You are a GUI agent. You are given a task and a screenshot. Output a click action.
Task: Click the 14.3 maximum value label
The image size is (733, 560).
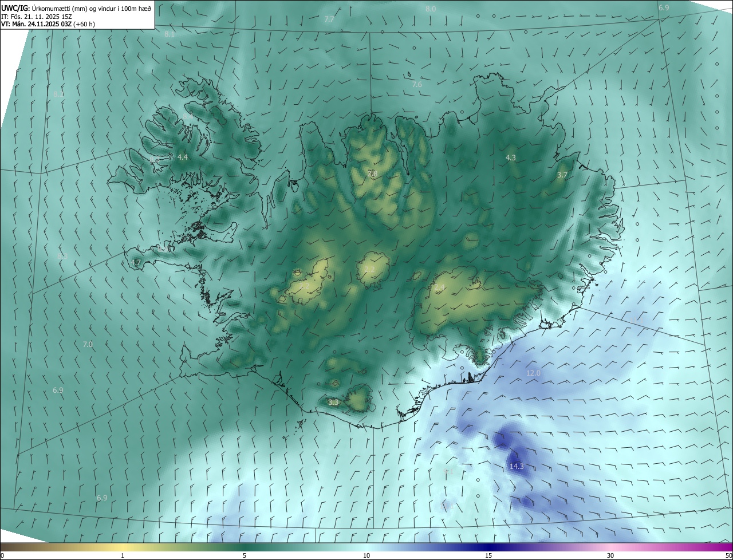coord(517,467)
